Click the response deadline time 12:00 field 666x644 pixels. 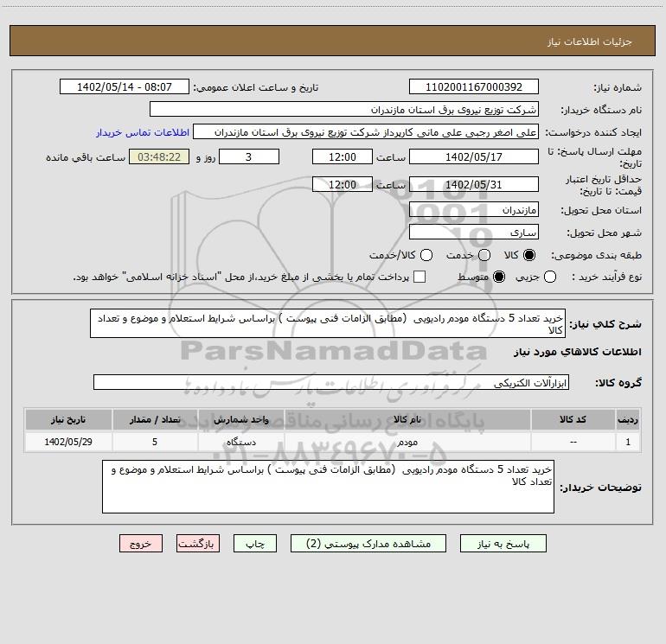tap(343, 156)
